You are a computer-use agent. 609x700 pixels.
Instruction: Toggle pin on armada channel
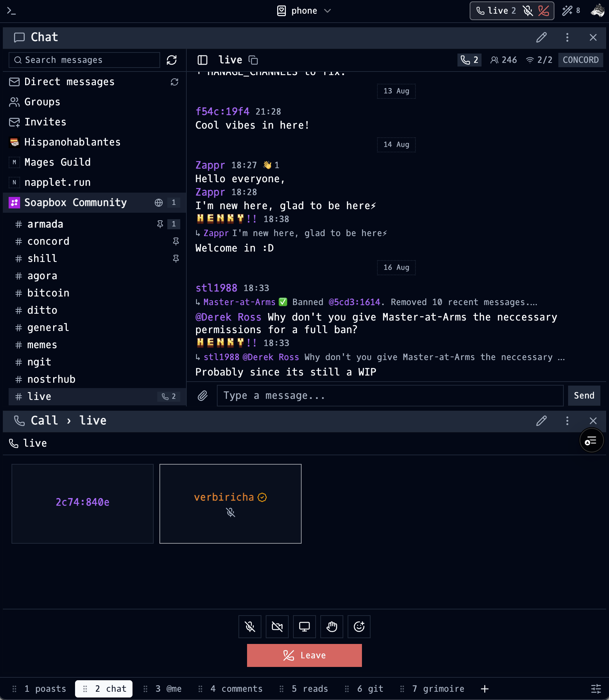(x=160, y=224)
